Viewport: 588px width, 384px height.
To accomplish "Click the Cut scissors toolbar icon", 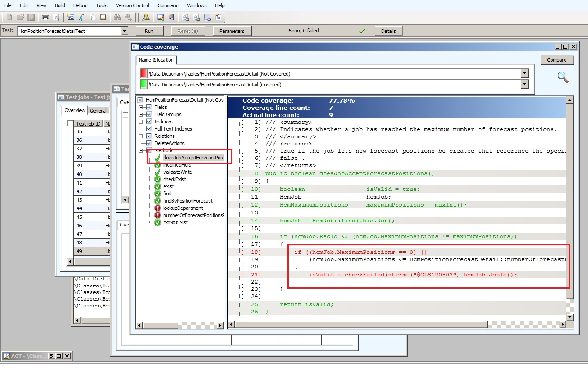I will [x=82, y=18].
